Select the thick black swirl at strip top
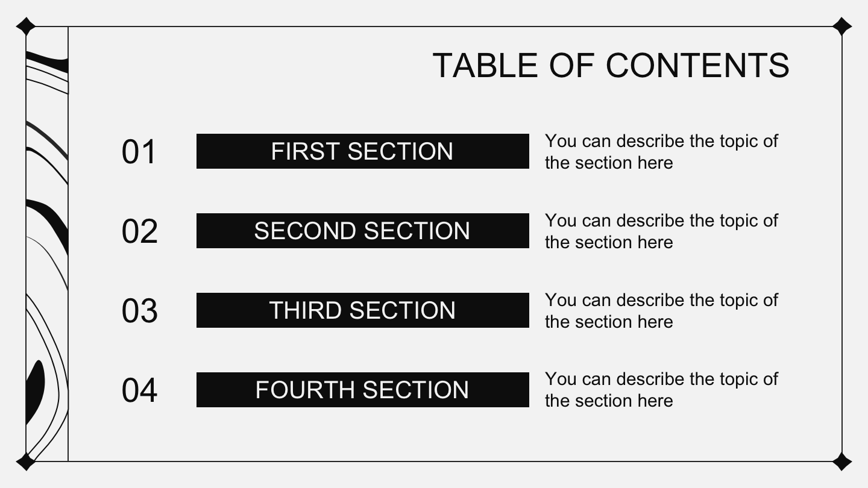Viewport: 868px width, 488px height. coord(46,61)
